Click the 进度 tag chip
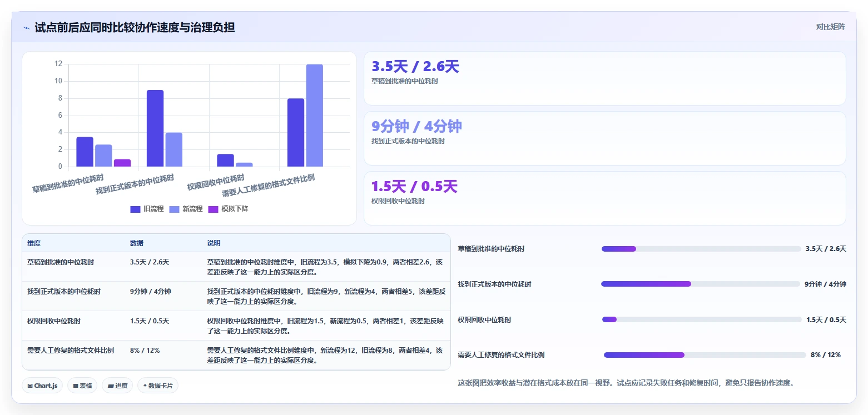868x415 pixels. [117, 386]
